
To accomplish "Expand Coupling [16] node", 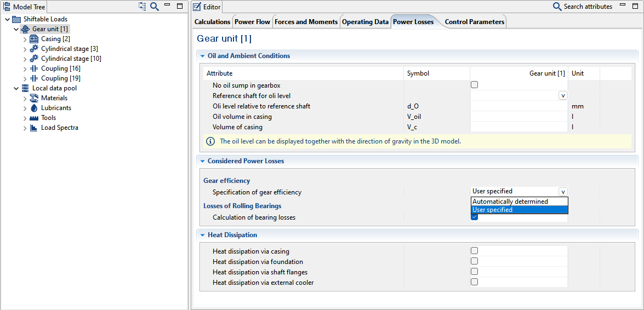I will 25,68.
